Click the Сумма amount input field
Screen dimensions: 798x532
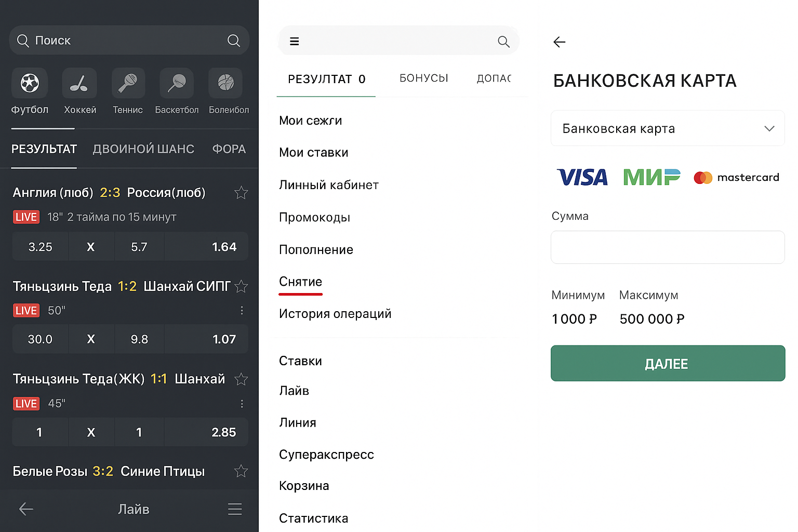668,247
